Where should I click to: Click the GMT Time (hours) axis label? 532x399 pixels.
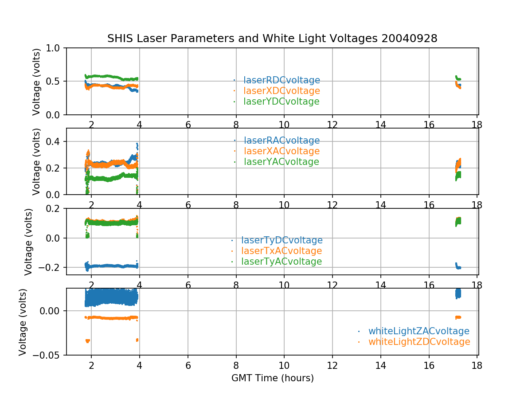pos(272,378)
